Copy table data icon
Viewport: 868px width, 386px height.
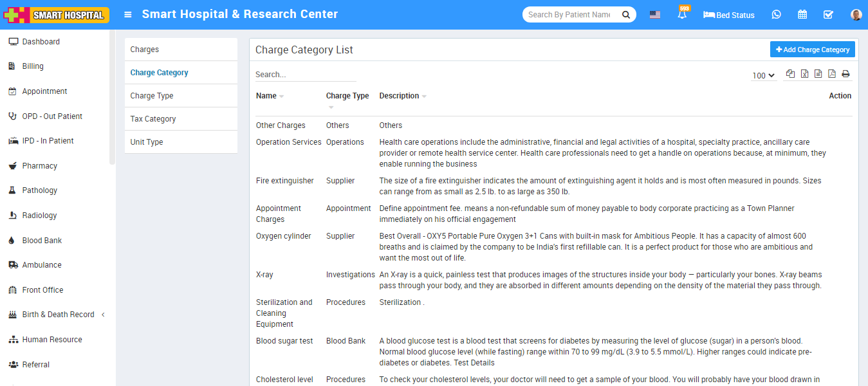pyautogui.click(x=790, y=74)
